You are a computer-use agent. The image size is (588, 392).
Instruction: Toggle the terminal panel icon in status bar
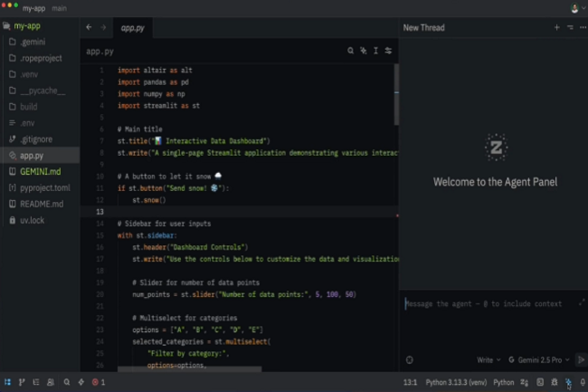[x=540, y=382]
